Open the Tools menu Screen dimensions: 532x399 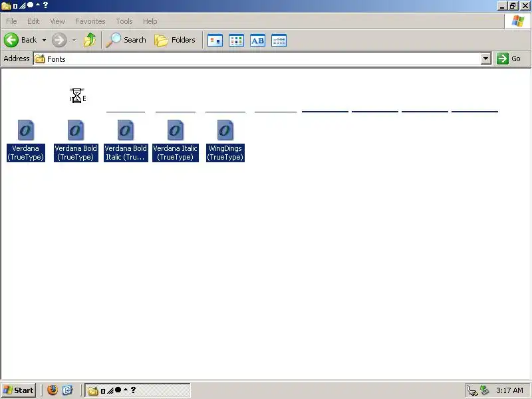click(124, 21)
